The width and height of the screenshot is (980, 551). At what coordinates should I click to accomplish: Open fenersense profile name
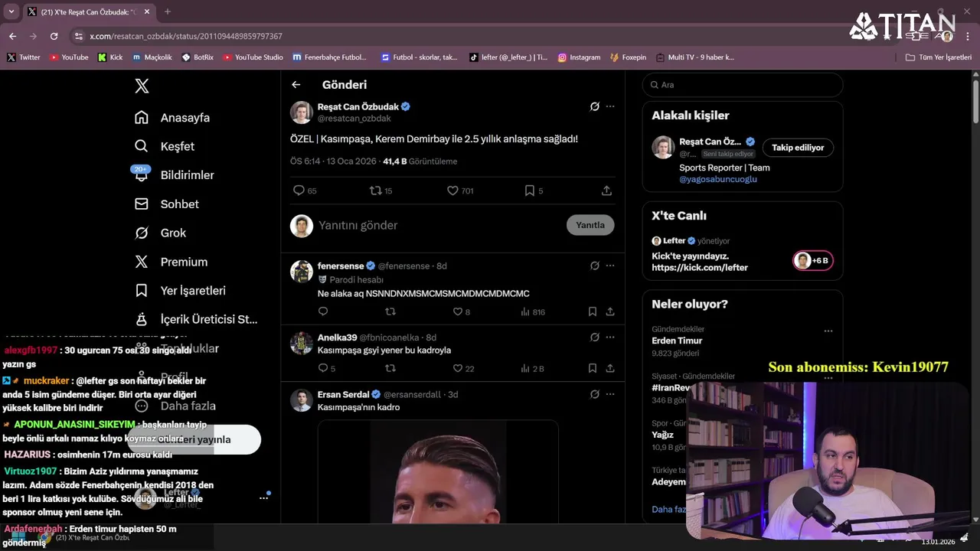[x=341, y=266]
